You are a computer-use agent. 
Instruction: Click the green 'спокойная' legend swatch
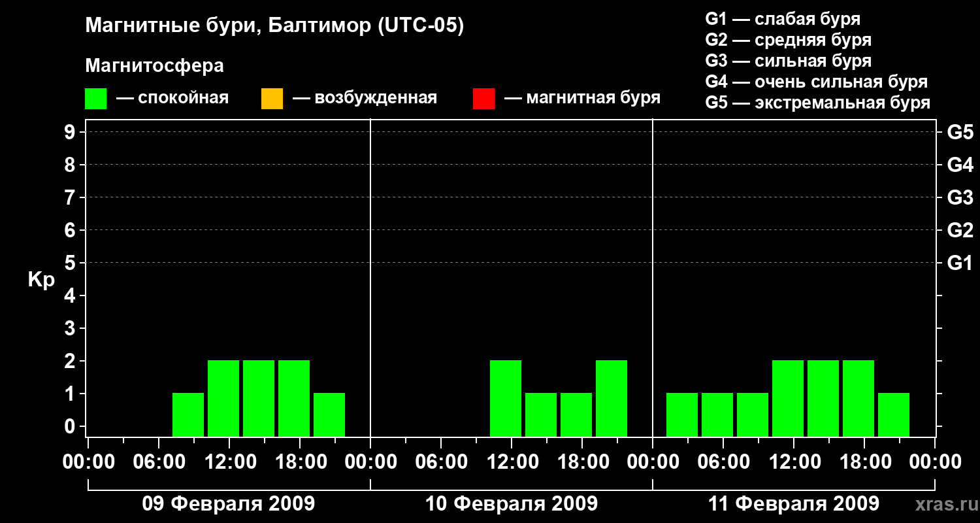pos(95,99)
